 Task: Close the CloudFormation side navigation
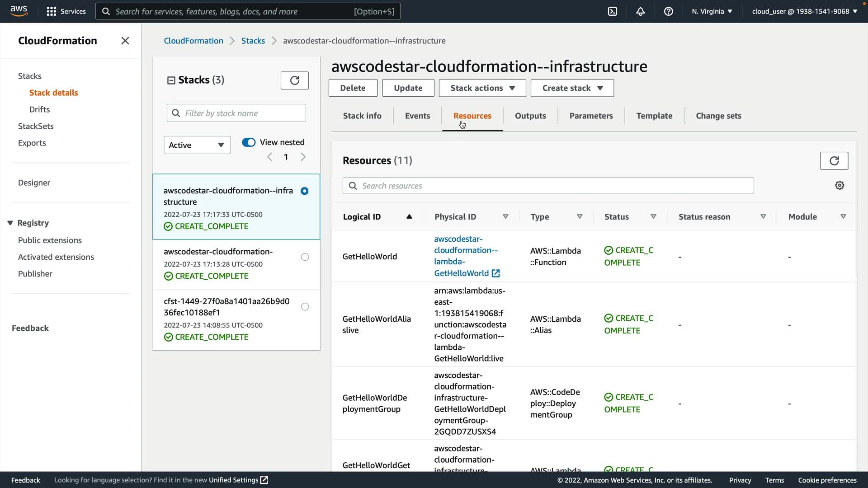[125, 41]
